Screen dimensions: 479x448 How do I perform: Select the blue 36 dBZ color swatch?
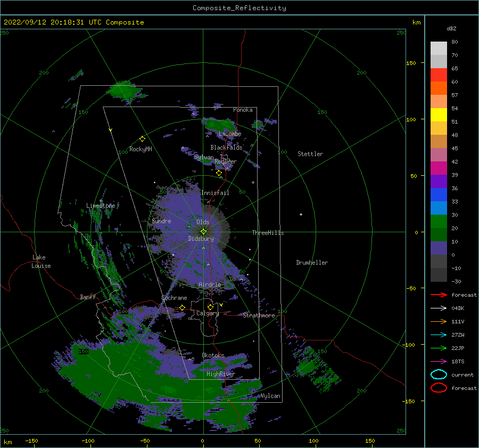pyautogui.click(x=439, y=195)
